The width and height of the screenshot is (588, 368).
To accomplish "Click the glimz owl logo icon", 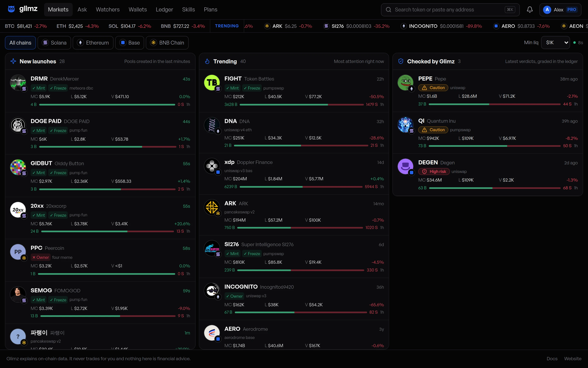I will [11, 9].
